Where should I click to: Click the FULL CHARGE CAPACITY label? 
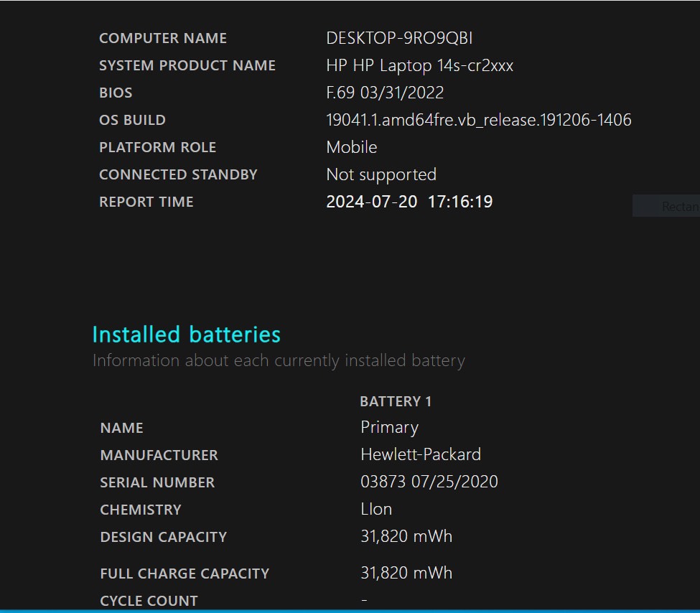tap(185, 574)
